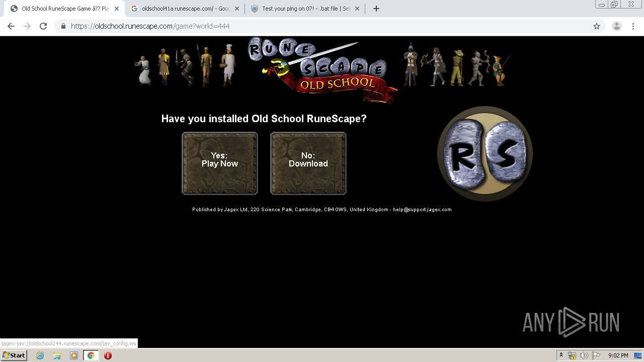The height and width of the screenshot is (362, 644).
Task: Open the network tray icon
Action: [x=572, y=355]
